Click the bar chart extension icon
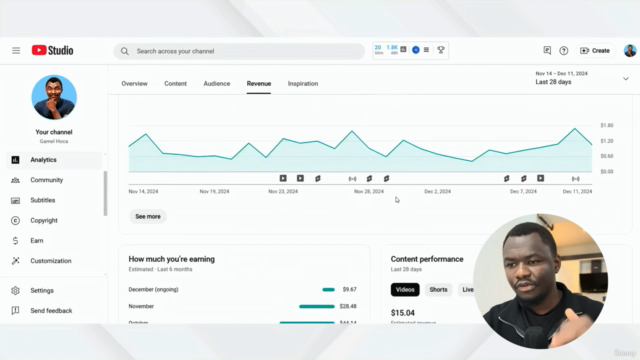Screen dimensions: 640x360 pos(403,49)
